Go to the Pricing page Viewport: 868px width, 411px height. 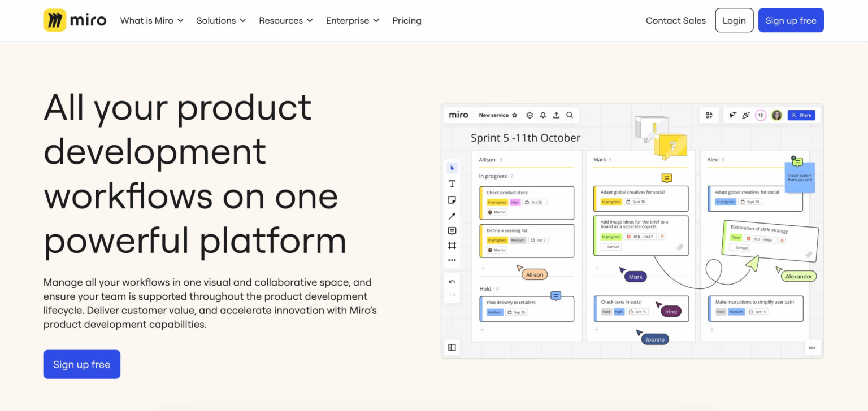[x=407, y=20]
